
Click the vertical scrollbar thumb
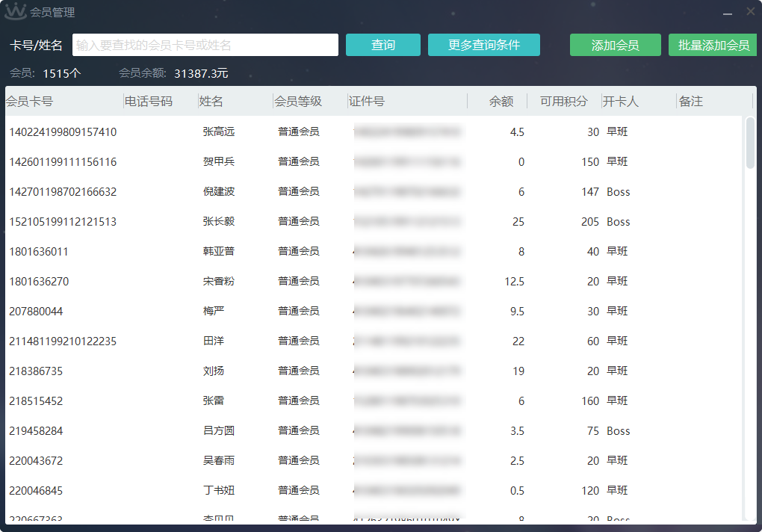(x=750, y=143)
